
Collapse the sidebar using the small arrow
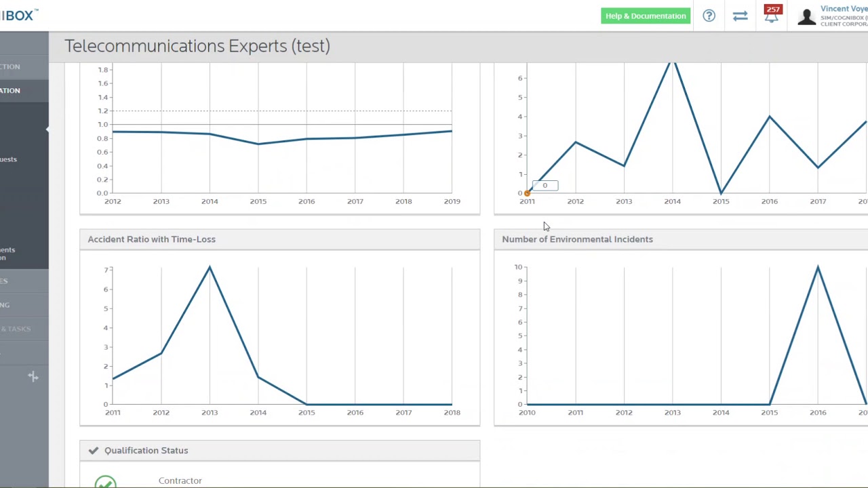point(47,129)
